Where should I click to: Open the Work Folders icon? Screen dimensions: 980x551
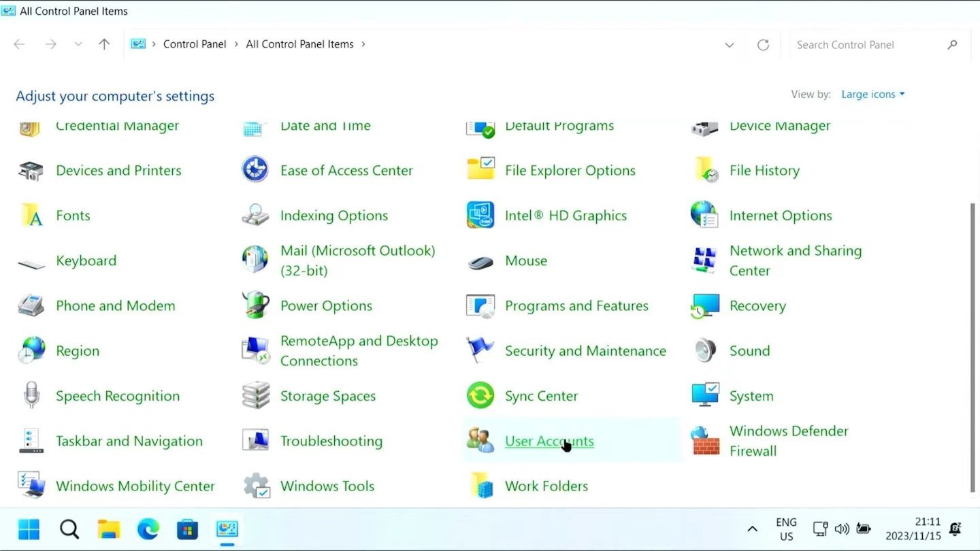coord(482,486)
